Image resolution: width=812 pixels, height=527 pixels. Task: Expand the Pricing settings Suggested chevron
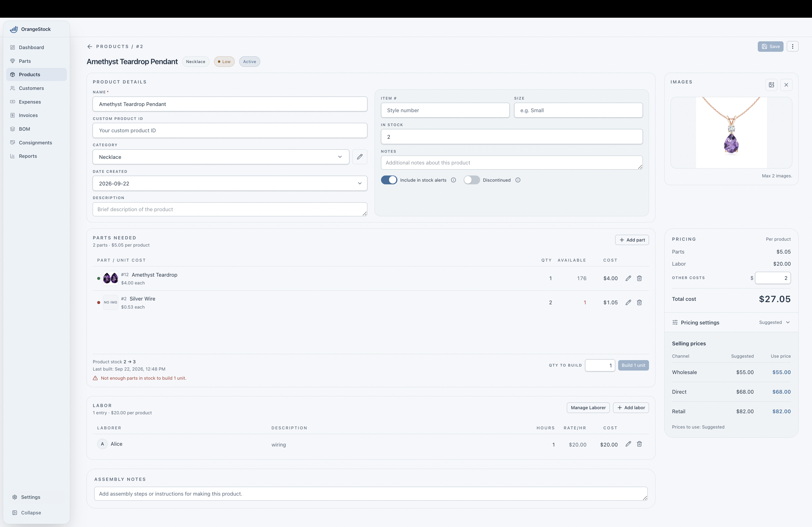coord(788,323)
